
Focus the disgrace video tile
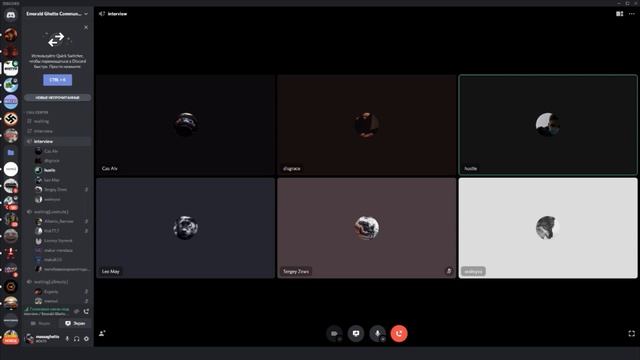click(x=367, y=125)
